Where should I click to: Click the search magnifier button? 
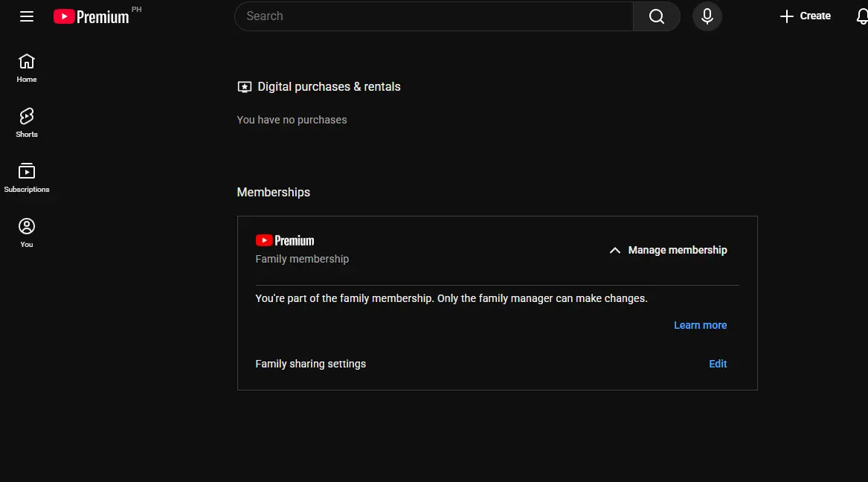[x=657, y=16]
